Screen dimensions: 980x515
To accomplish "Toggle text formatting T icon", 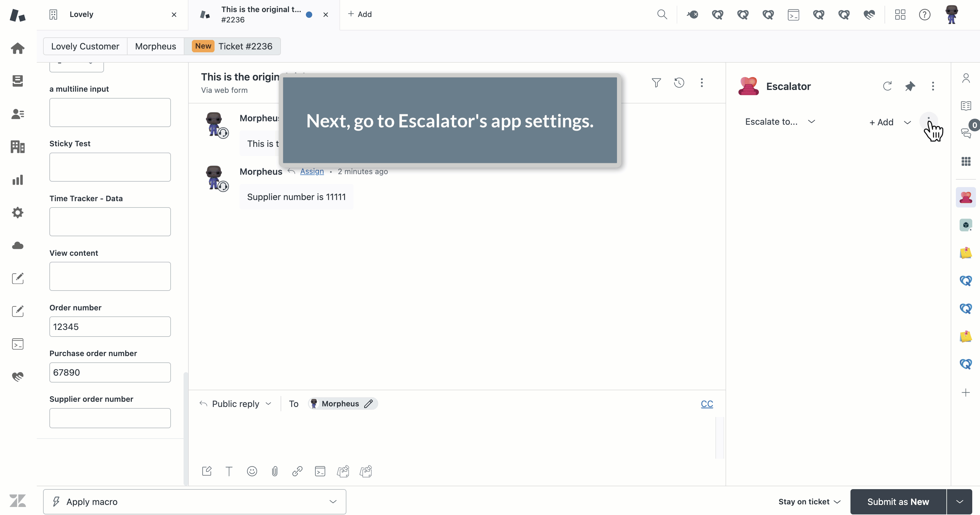I will click(x=229, y=471).
